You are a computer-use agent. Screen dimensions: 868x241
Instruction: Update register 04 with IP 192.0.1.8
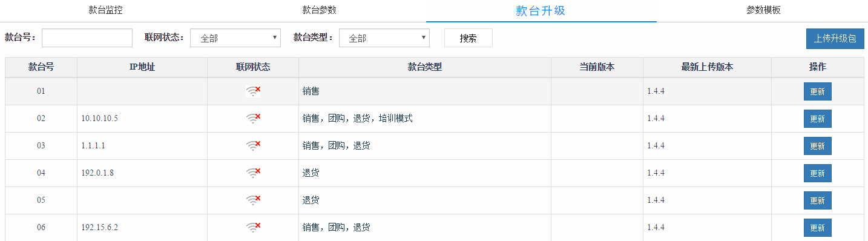click(x=817, y=173)
